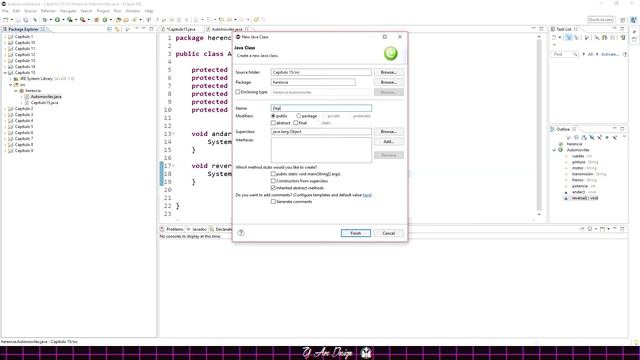Screen dimensions: 640x360
Task: Click the Open Type toolbar icon
Action: [x=119, y=20]
